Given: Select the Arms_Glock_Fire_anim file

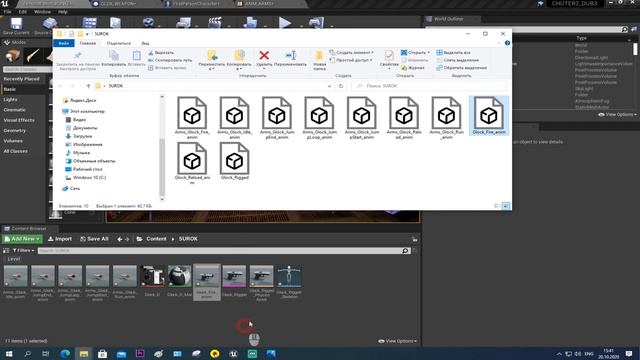Looking at the screenshot, I should pyautogui.click(x=192, y=118).
